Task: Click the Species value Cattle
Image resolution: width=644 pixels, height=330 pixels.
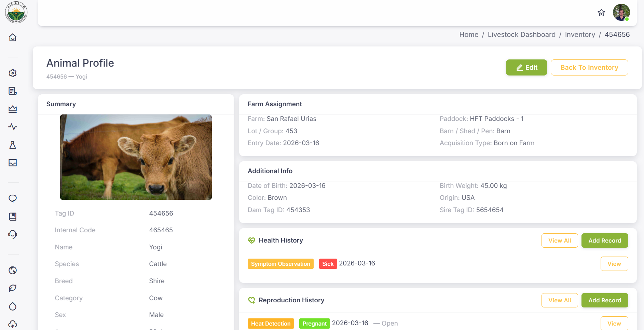Action: 158,264
